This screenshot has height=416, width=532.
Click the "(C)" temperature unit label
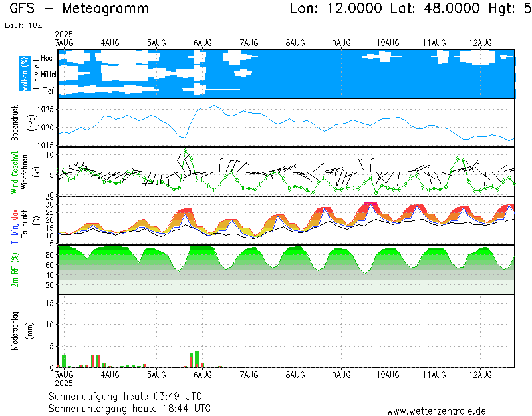37,221
